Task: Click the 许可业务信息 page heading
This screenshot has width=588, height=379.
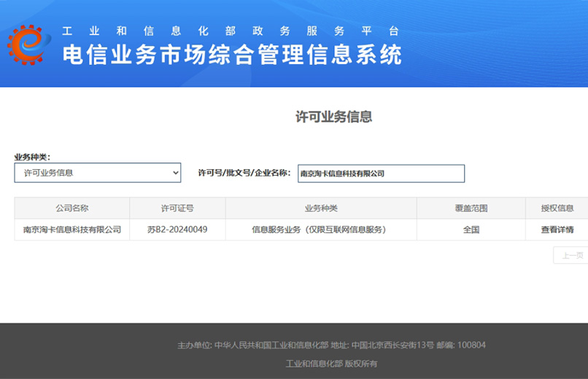Action: pos(333,117)
